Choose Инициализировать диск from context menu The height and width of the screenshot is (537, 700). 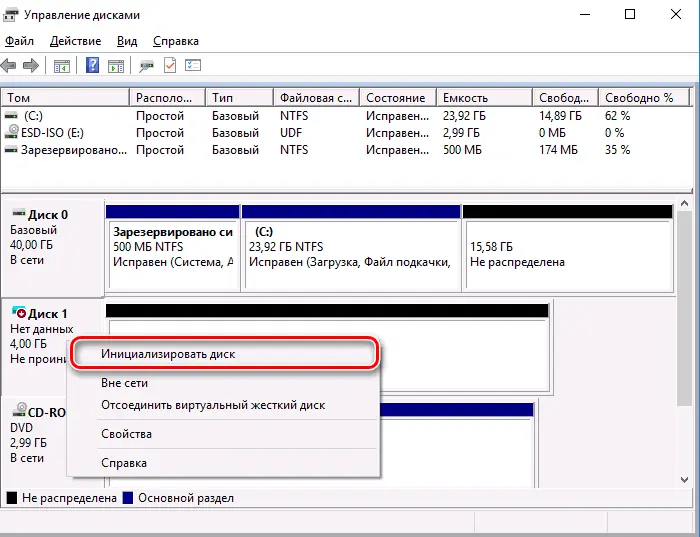(225, 354)
